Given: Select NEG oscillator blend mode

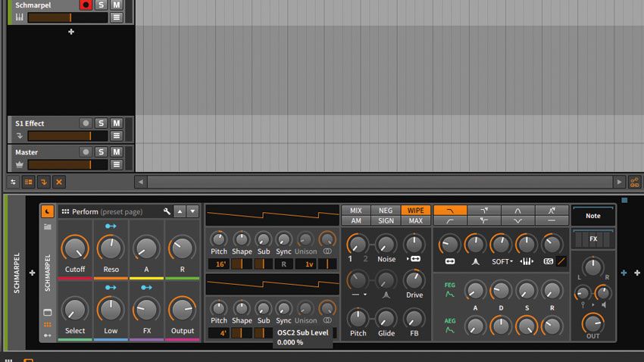Looking at the screenshot, I should tap(385, 210).
